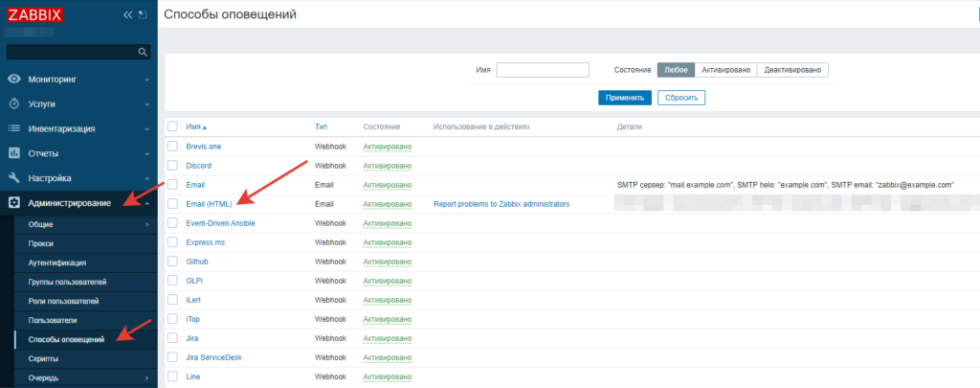Image resolution: width=980 pixels, height=388 pixels.
Task: Click the sidebar search magnifier icon
Action: click(143, 52)
